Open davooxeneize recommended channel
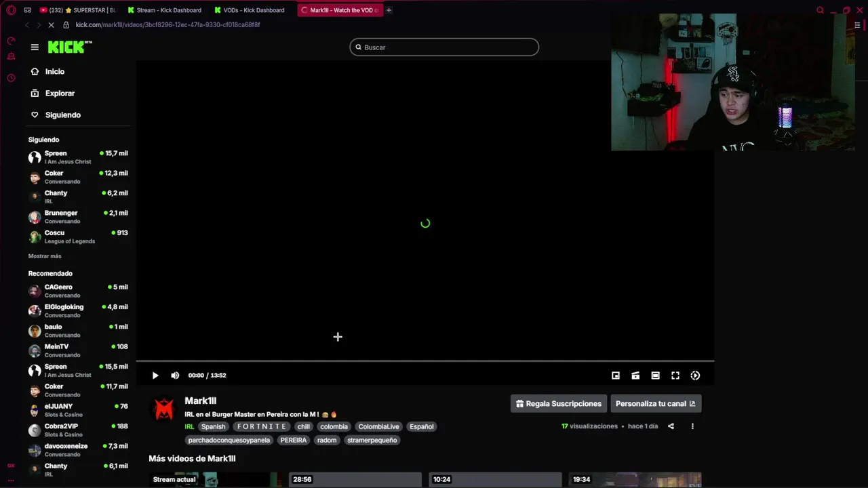Screen dimensions: 868x488 pos(78,450)
